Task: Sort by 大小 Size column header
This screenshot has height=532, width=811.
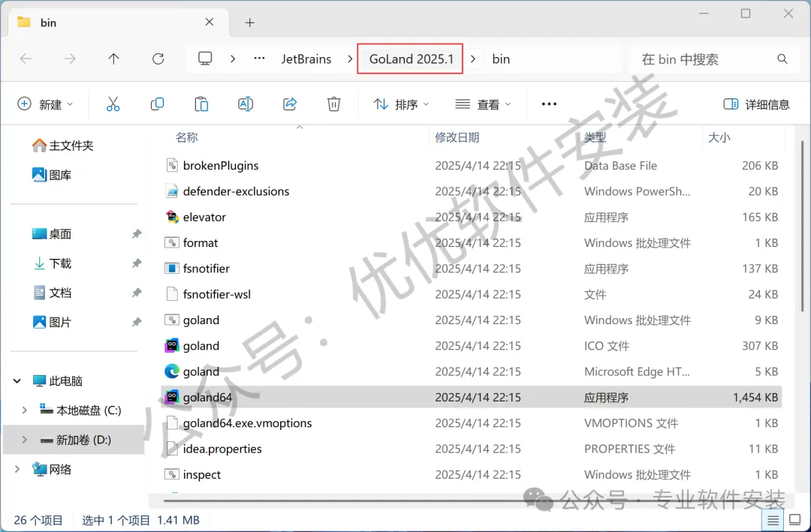Action: [x=719, y=137]
